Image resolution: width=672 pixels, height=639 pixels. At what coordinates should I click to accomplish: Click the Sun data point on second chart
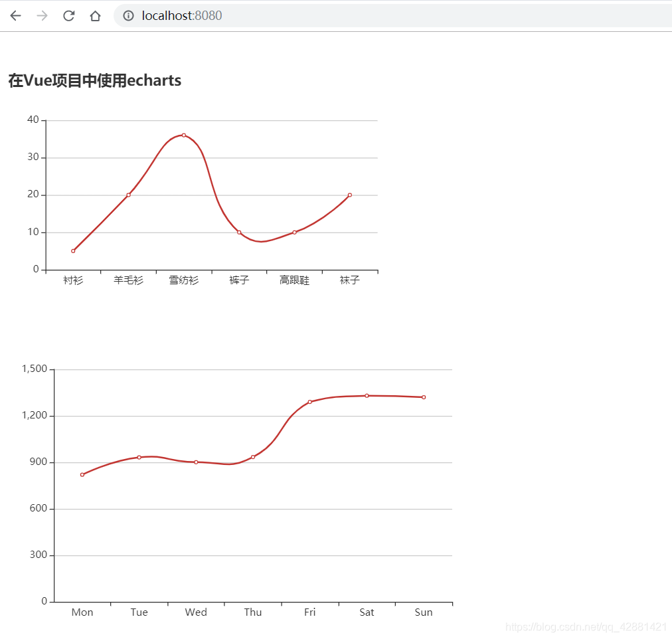424,397
